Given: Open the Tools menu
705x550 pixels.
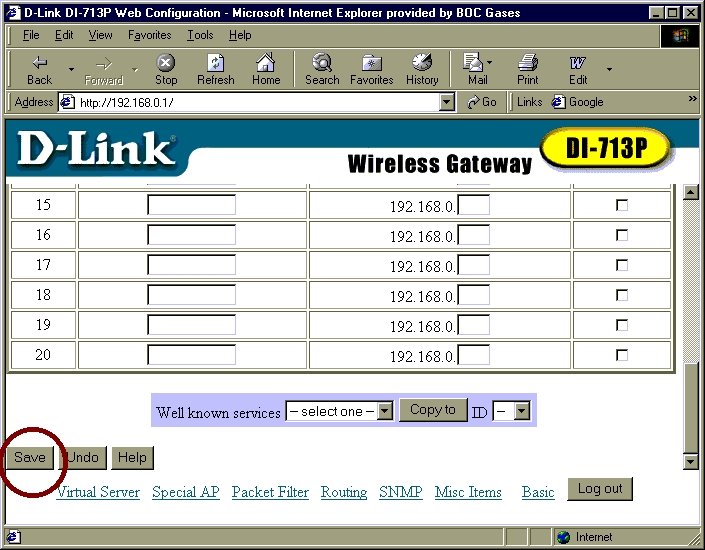Looking at the screenshot, I should [200, 35].
